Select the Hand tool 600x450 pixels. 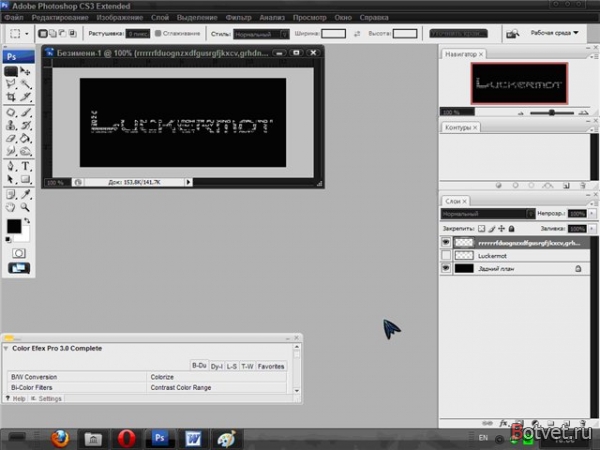tap(11, 207)
